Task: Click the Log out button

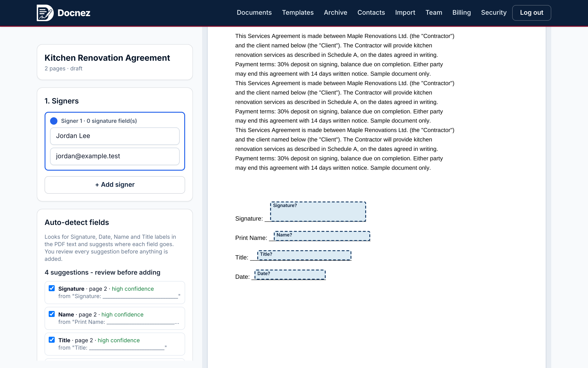Action: [531, 13]
